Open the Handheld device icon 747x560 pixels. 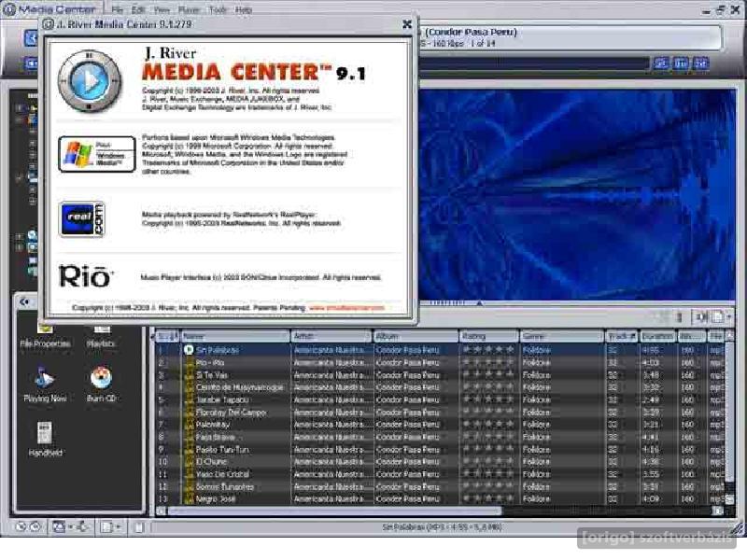[45, 439]
